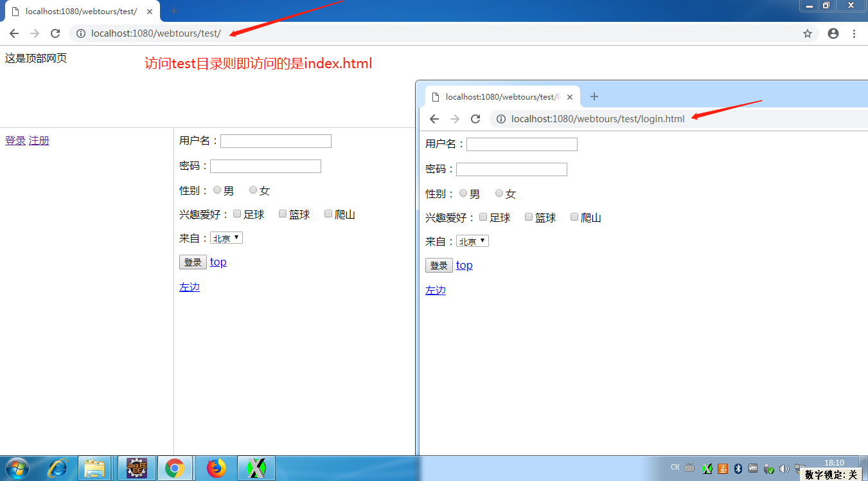This screenshot has width=868, height=481.
Task: Click CH input language indicator
Action: point(675,467)
